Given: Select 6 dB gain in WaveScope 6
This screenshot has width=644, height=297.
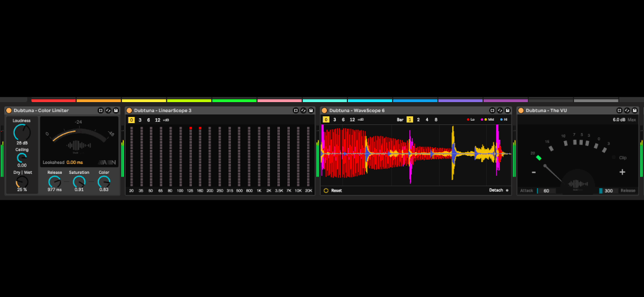Looking at the screenshot, I should pos(343,120).
